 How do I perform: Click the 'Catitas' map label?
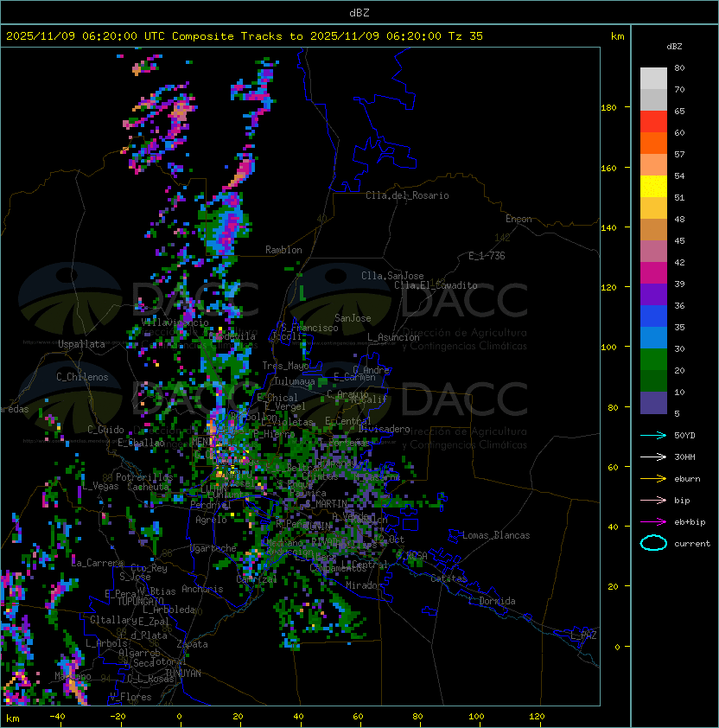(449, 578)
